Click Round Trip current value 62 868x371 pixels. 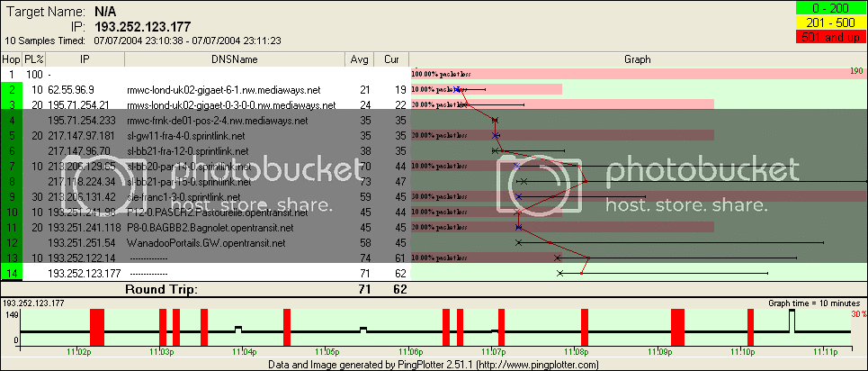click(x=399, y=289)
